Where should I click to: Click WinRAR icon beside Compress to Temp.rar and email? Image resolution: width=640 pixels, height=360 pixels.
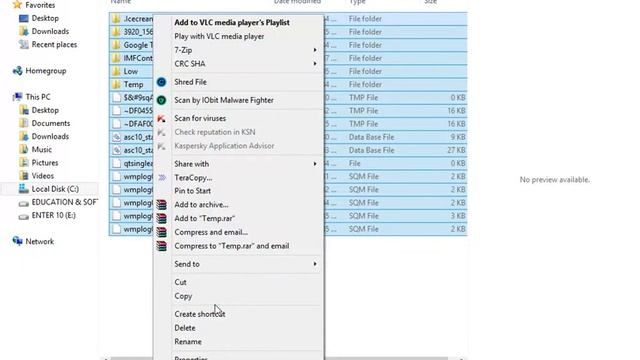(162, 246)
